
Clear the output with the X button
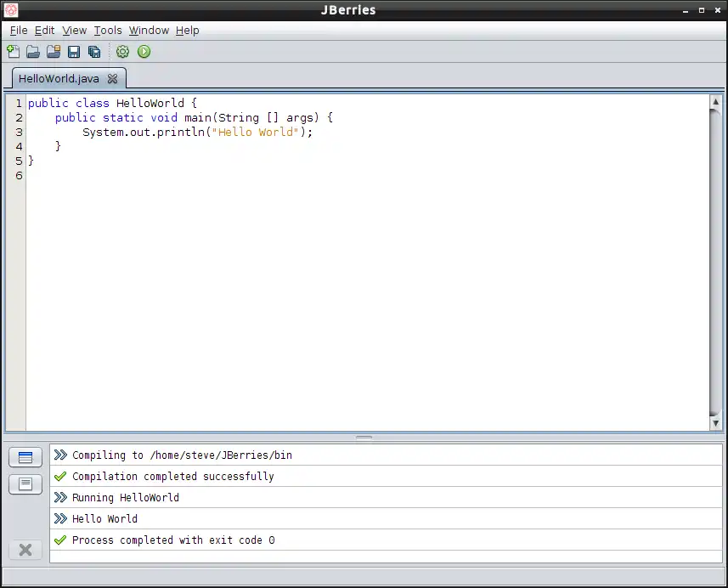pos(25,550)
